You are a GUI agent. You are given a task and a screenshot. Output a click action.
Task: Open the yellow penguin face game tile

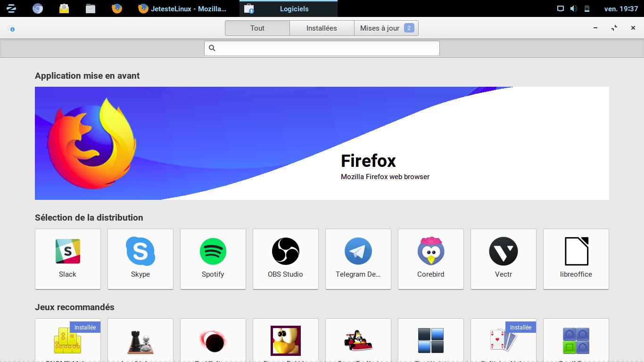pos(286,340)
